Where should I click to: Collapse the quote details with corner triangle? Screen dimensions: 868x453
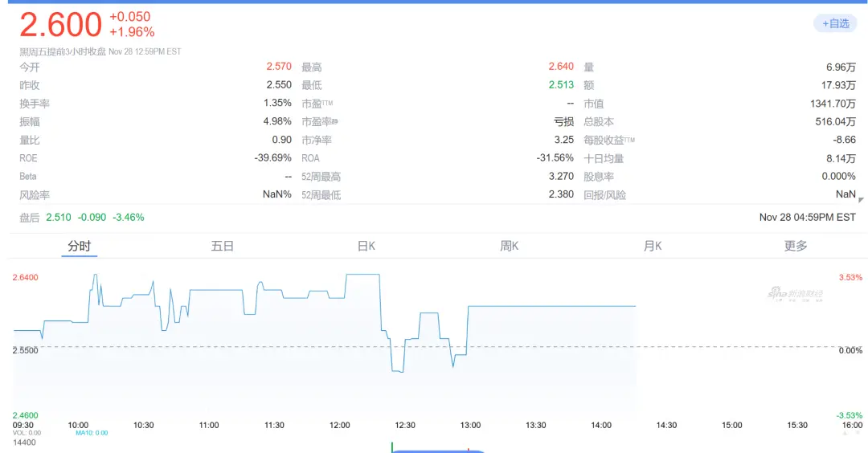click(861, 200)
